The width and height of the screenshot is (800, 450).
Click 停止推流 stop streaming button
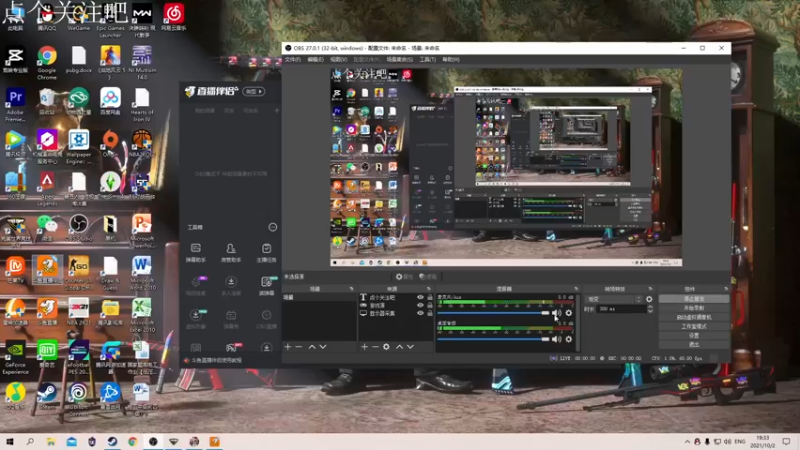[694, 299]
